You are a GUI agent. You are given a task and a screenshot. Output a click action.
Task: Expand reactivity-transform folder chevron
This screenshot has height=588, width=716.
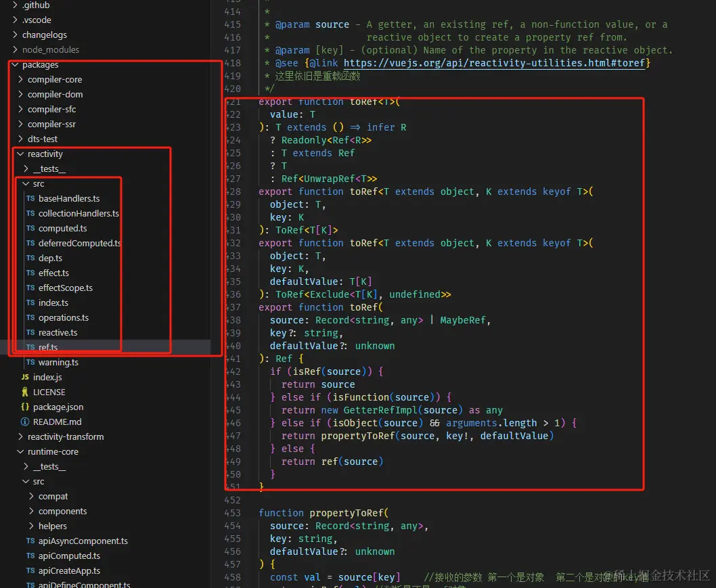pos(20,436)
